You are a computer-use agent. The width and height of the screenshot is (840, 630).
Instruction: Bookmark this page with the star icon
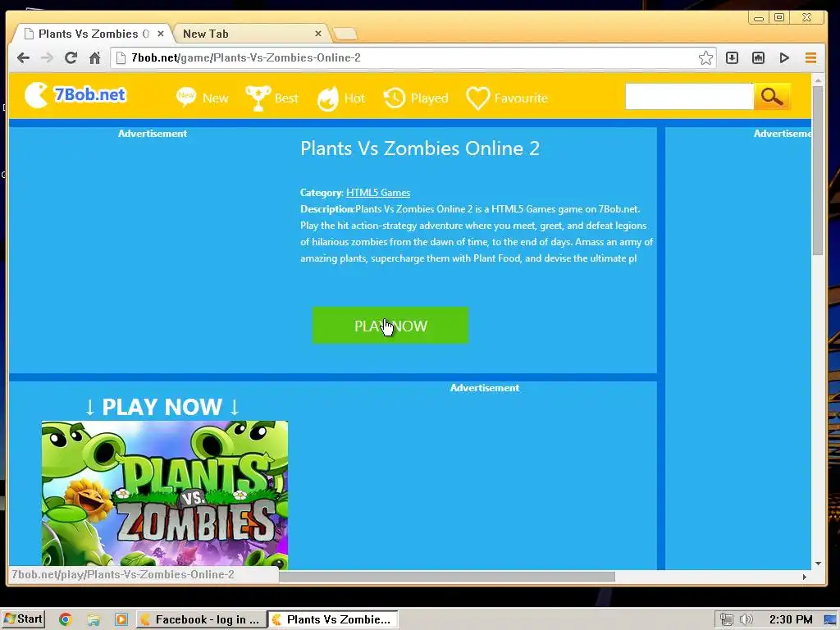point(705,58)
